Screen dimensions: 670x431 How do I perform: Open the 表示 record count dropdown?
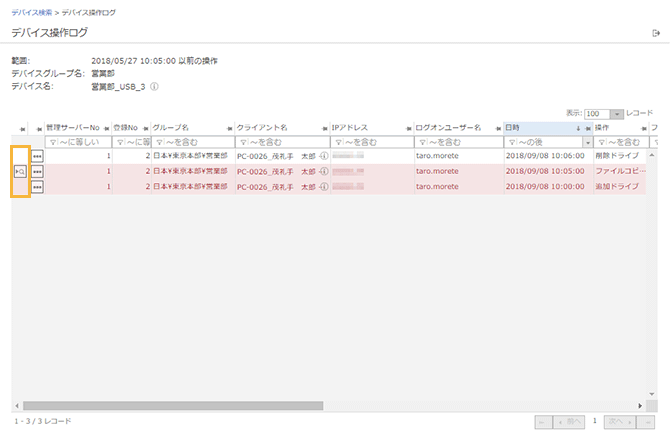click(616, 114)
